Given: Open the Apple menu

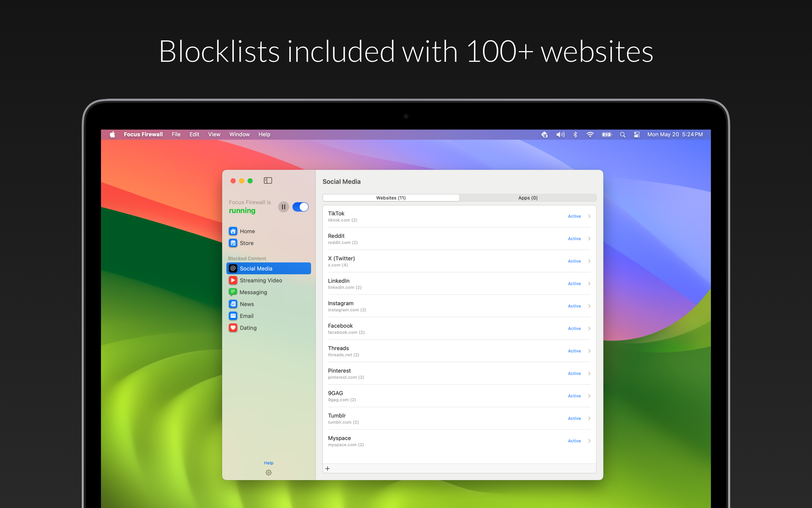Looking at the screenshot, I should click(112, 134).
